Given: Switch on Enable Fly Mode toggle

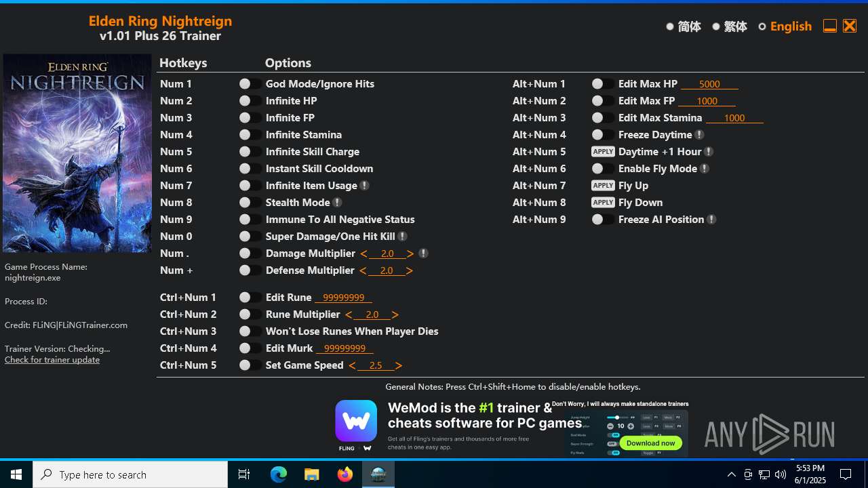Looking at the screenshot, I should (603, 169).
